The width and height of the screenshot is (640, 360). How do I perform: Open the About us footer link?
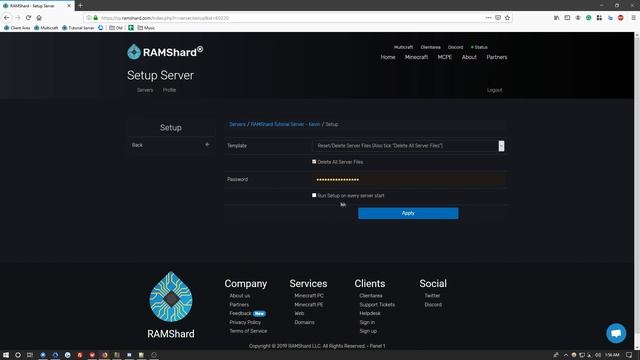tap(240, 296)
